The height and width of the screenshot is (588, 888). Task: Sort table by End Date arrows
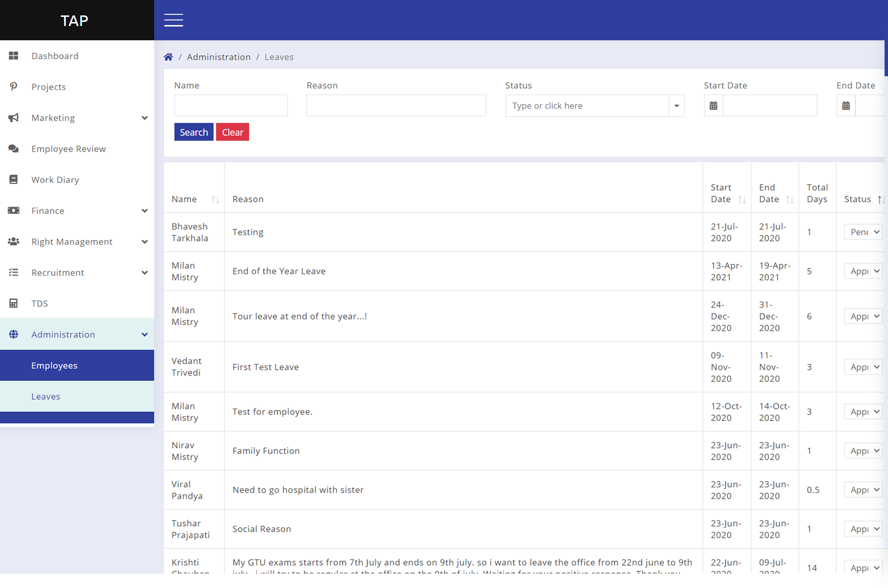point(789,199)
